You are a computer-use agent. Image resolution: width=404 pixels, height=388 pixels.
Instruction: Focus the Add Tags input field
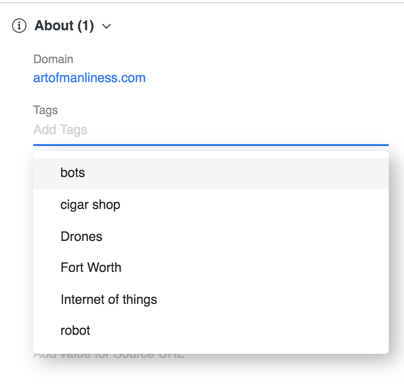tap(211, 130)
